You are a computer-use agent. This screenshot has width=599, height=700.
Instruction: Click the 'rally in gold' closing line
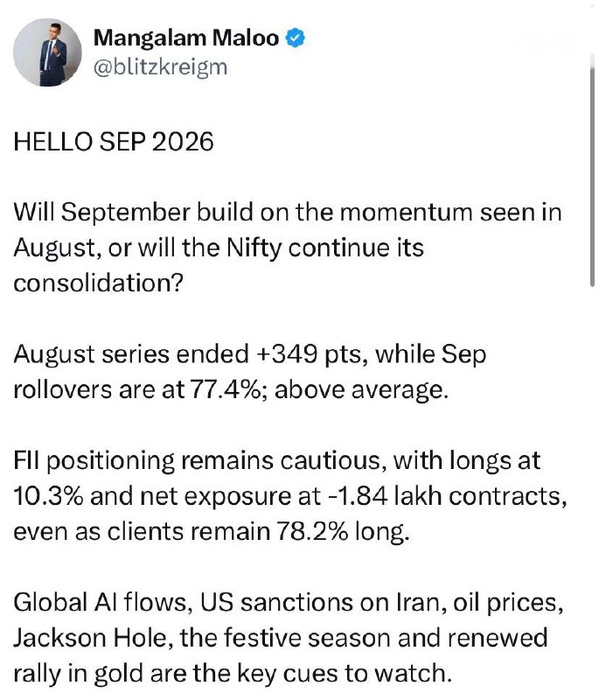click(x=233, y=674)
